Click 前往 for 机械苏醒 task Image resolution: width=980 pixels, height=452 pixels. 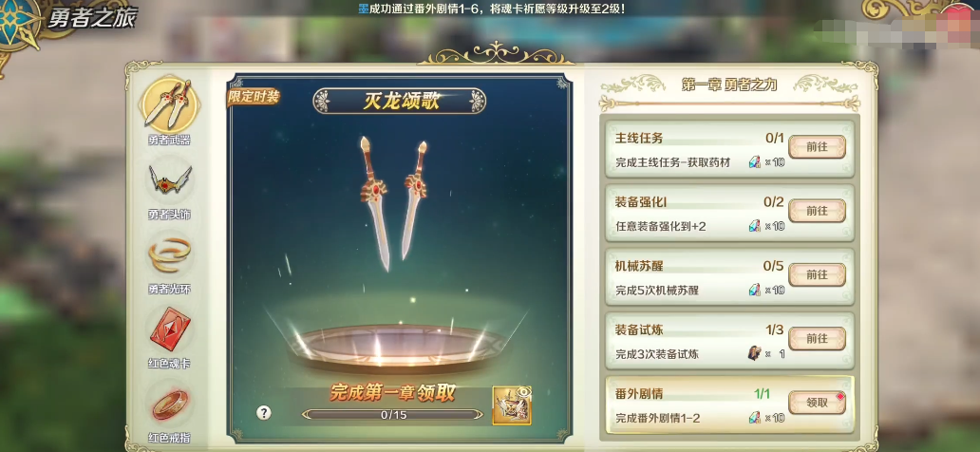click(x=817, y=274)
